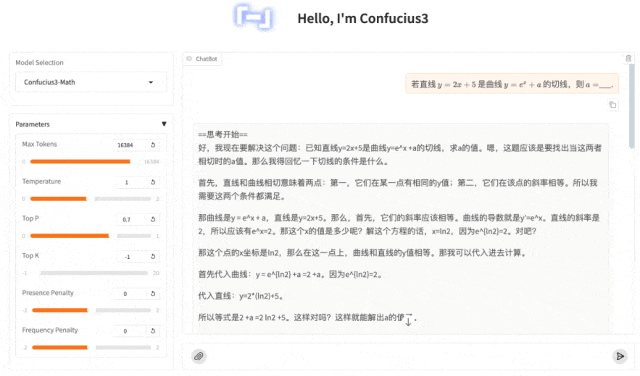The width and height of the screenshot is (640, 376).
Task: Reset the Max Tokens value
Action: point(153,145)
